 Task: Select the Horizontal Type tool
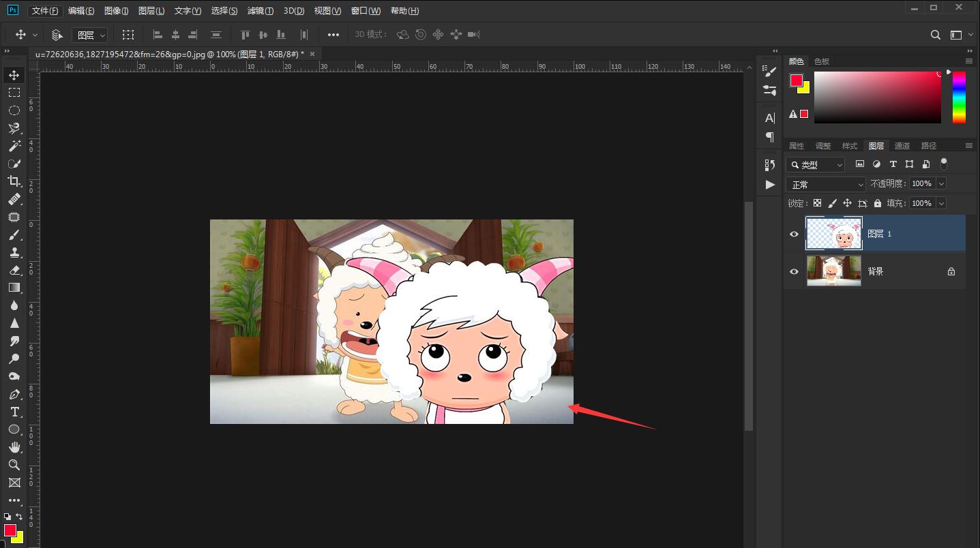click(14, 412)
